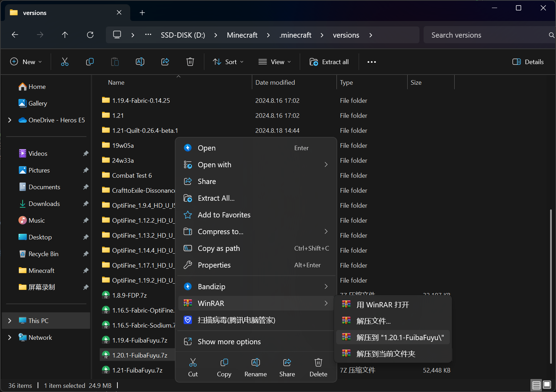Click the Delete trash icon in the toolbar
Viewport: 556px width, 392px height.
coord(190,62)
